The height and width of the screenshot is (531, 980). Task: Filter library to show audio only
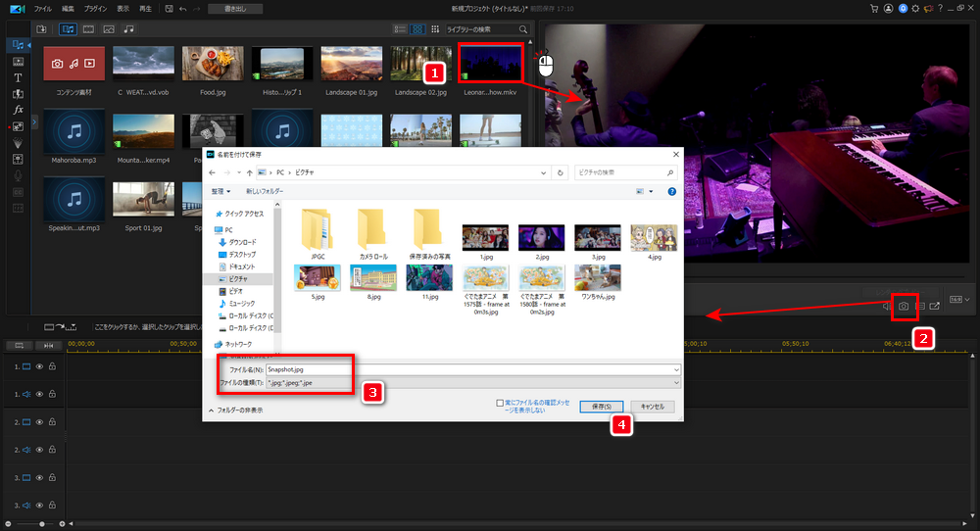coord(128,29)
